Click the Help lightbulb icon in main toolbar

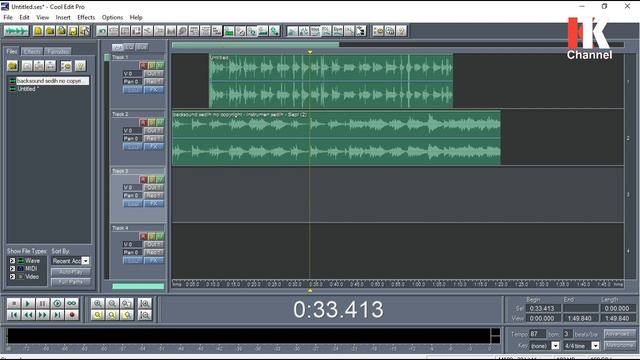[401, 31]
